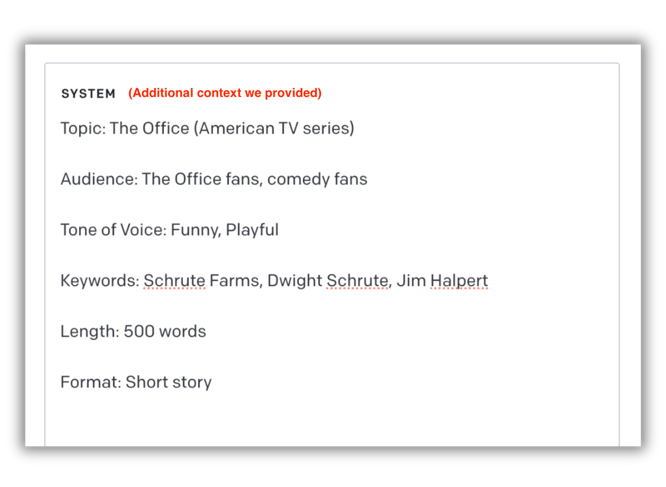Click the number 500 in Length
The image size is (666, 487).
click(x=139, y=332)
